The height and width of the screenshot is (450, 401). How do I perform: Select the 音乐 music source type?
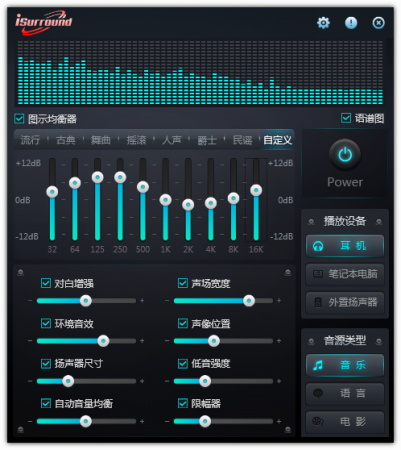coord(345,365)
